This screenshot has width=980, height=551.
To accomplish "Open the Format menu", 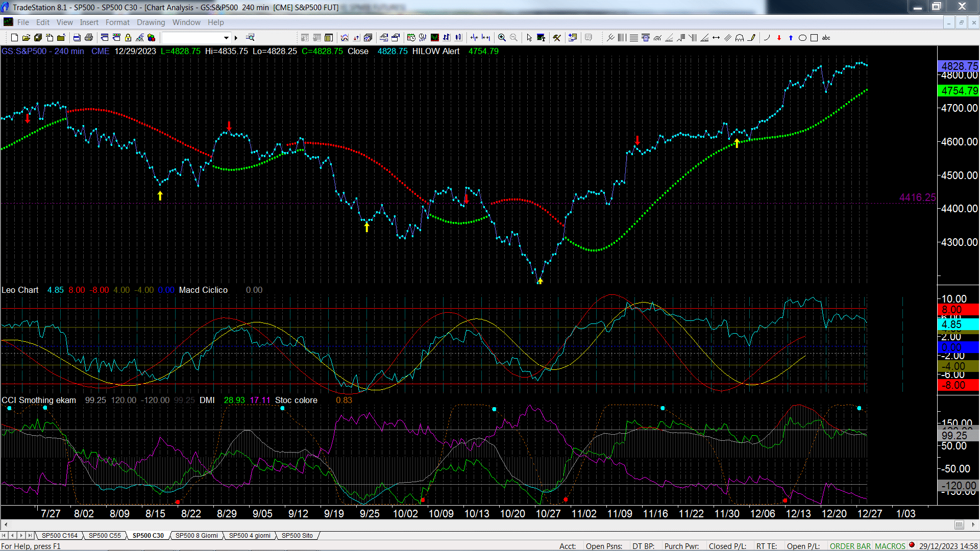I will [x=117, y=22].
